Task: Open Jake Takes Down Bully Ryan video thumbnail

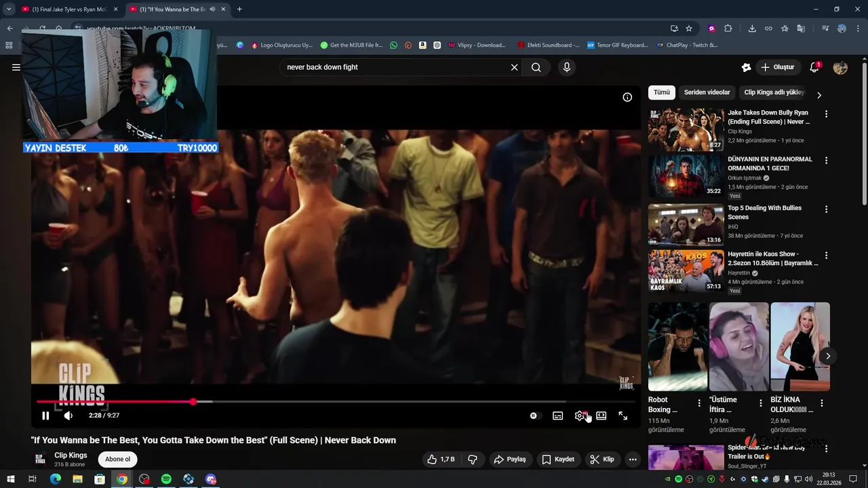Action: click(x=686, y=129)
